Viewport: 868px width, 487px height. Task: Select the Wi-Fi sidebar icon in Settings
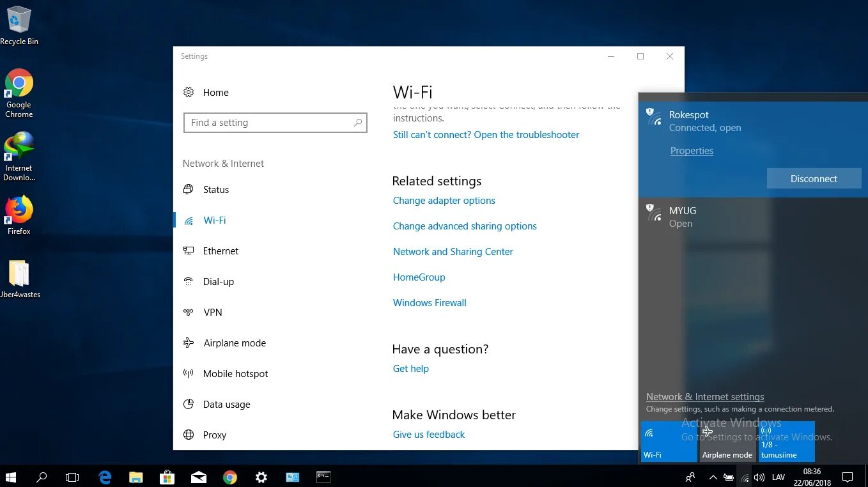189,220
